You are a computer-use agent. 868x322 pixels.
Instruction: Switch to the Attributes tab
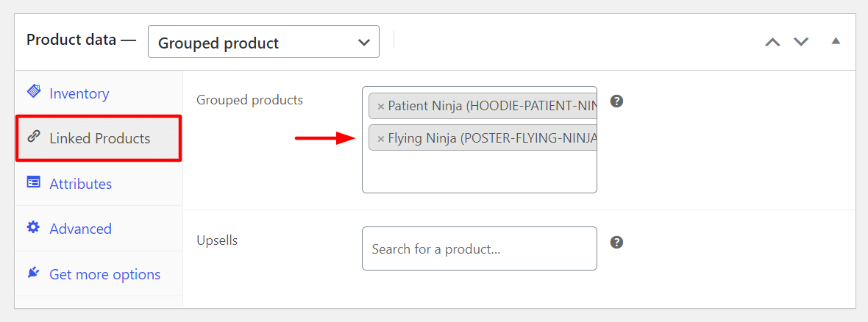click(x=81, y=184)
